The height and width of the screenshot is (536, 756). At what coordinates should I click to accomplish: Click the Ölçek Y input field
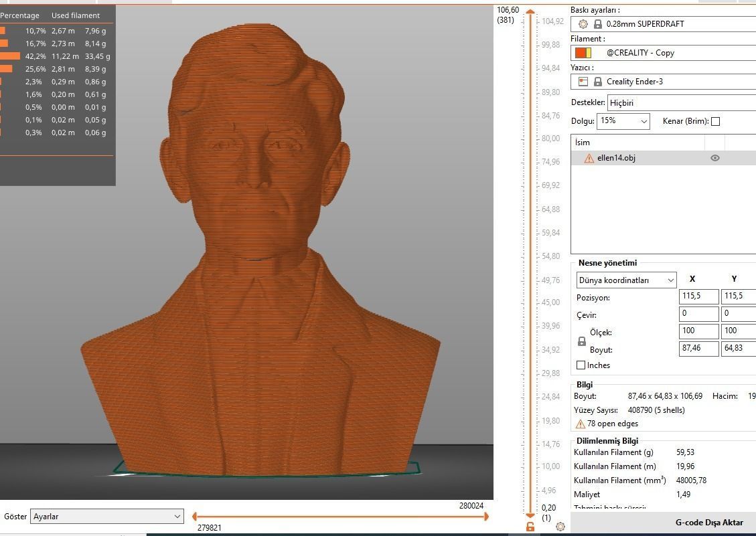pyautogui.click(x=739, y=331)
